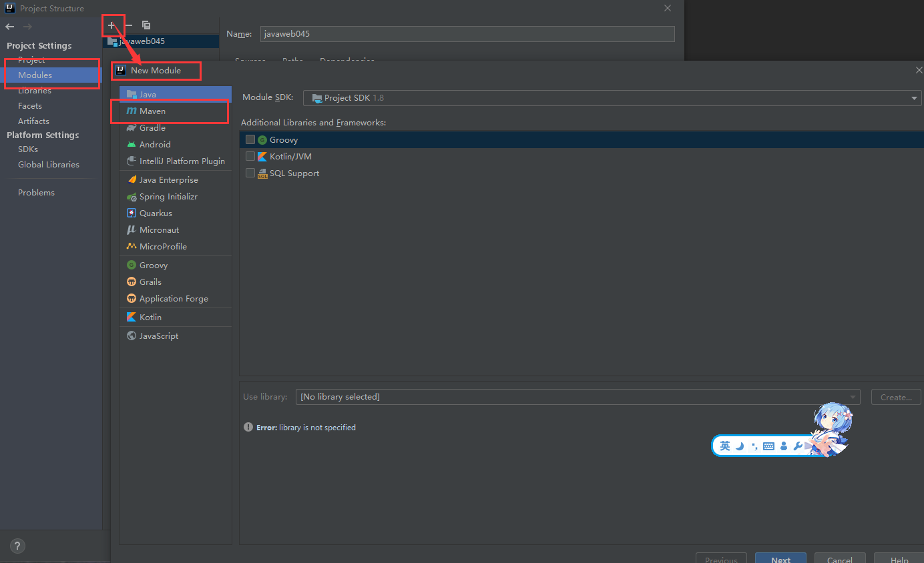The height and width of the screenshot is (563, 924).
Task: Toggle moon icon in IME toolbar
Action: pyautogui.click(x=740, y=446)
